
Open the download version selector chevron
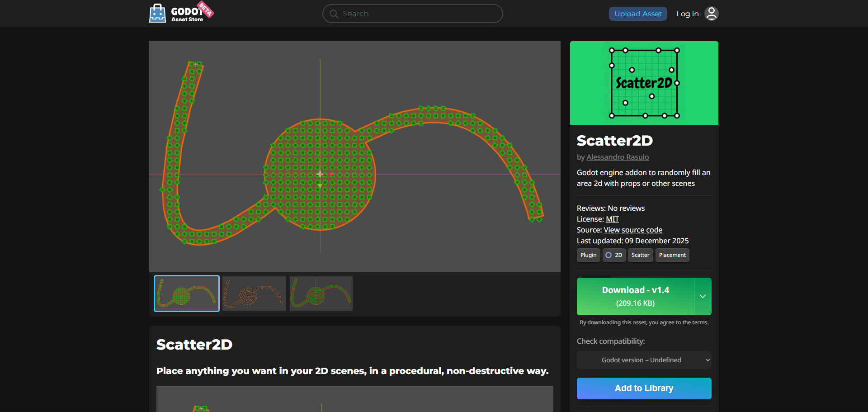[x=702, y=296]
